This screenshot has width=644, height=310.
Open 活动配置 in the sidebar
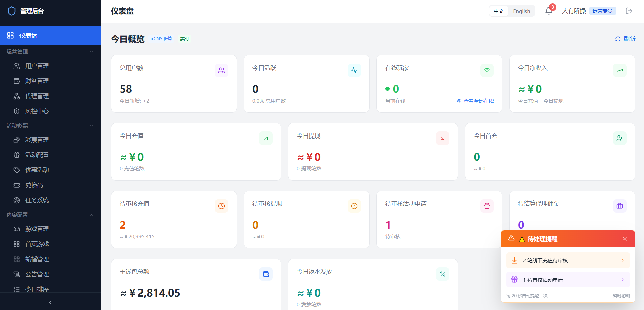[50, 155]
